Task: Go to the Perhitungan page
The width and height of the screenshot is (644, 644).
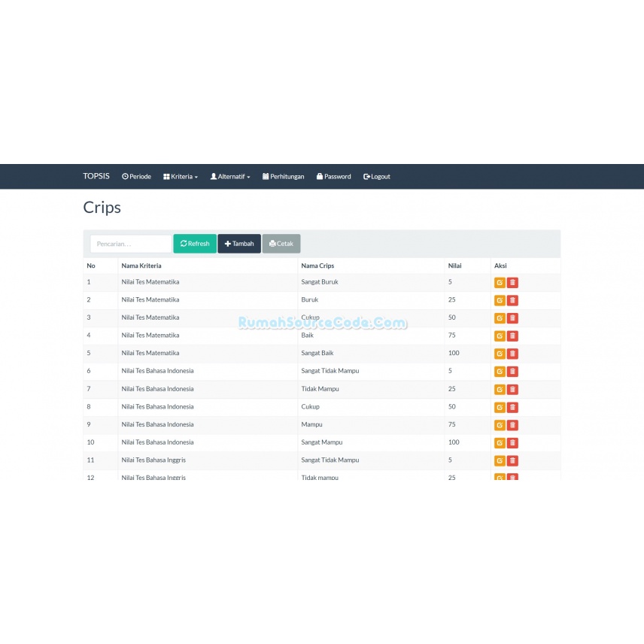Action: [284, 177]
